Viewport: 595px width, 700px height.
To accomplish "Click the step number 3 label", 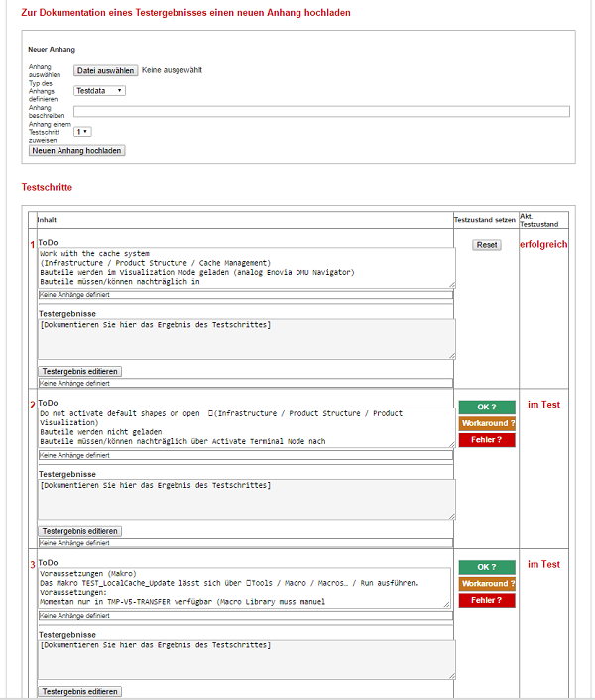I will (x=33, y=565).
